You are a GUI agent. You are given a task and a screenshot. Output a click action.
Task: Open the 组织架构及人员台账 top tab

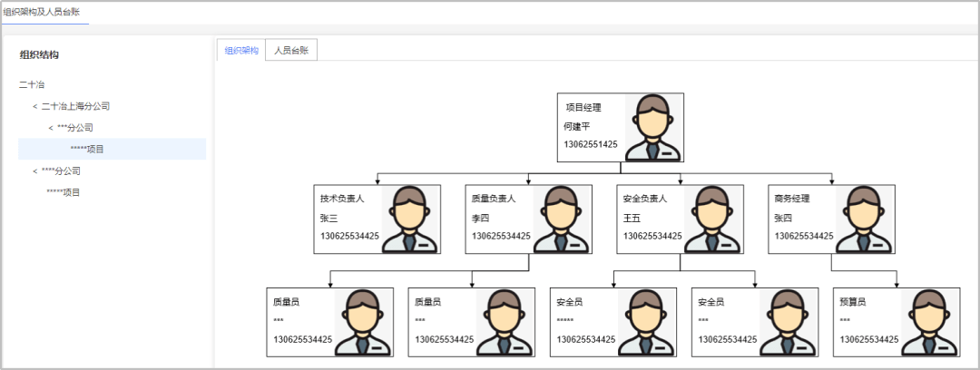click(x=45, y=11)
